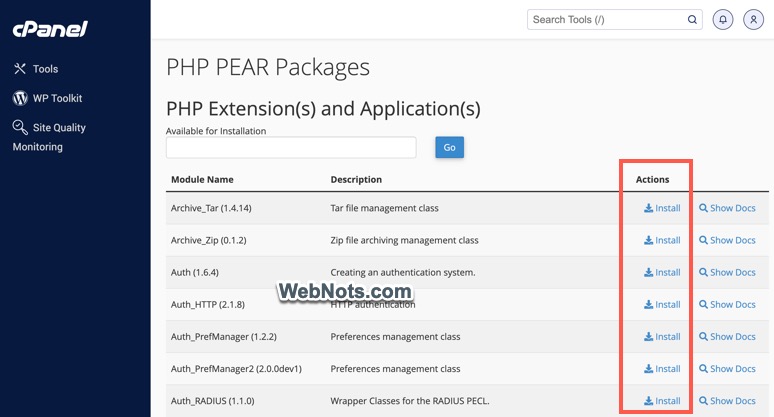The image size is (774, 417).
Task: Select the Auth_PrefManager2 (2.0.0dev1) module name
Action: click(236, 369)
